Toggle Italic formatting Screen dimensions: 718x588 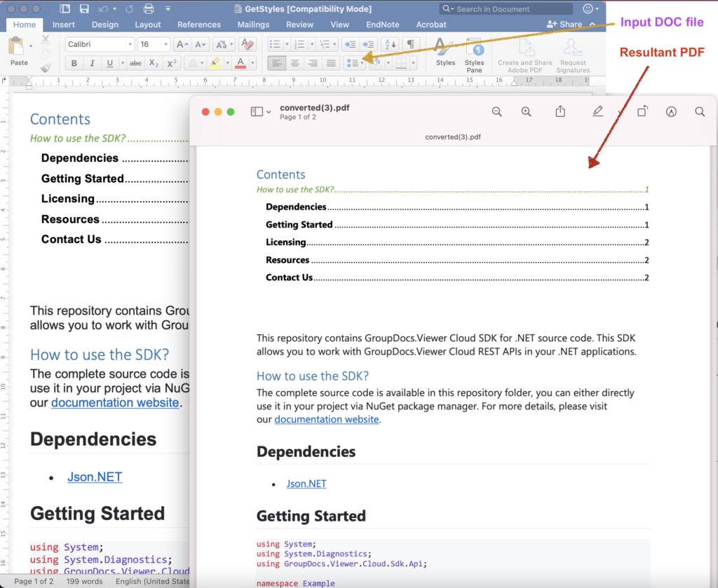coord(92,63)
